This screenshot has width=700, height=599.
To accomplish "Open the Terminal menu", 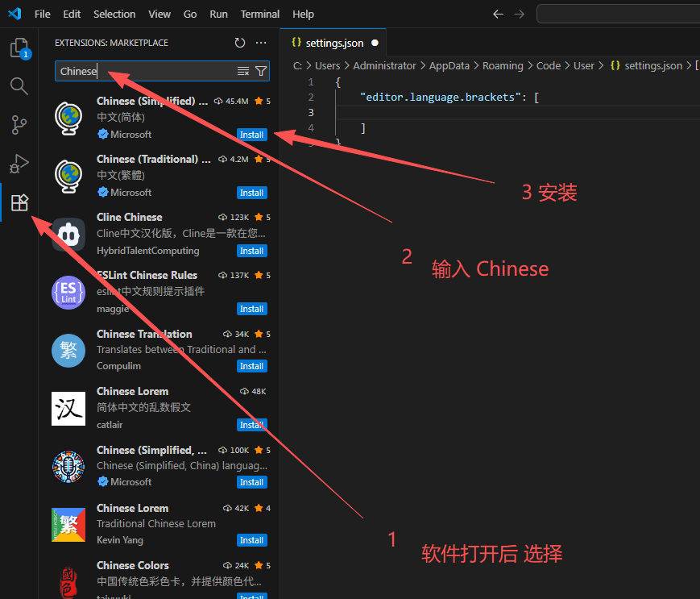I will point(260,15).
